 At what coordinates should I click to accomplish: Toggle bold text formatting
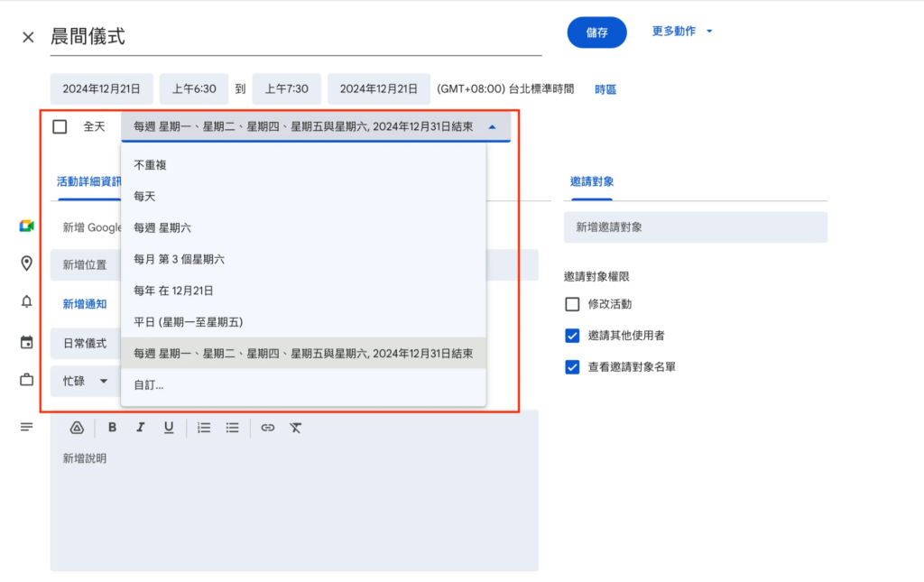pos(113,428)
